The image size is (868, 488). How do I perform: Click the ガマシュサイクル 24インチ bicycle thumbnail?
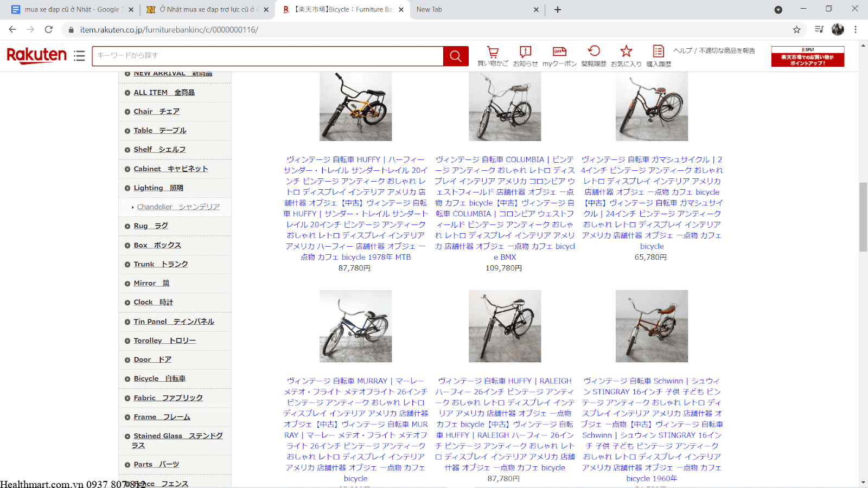click(x=652, y=106)
